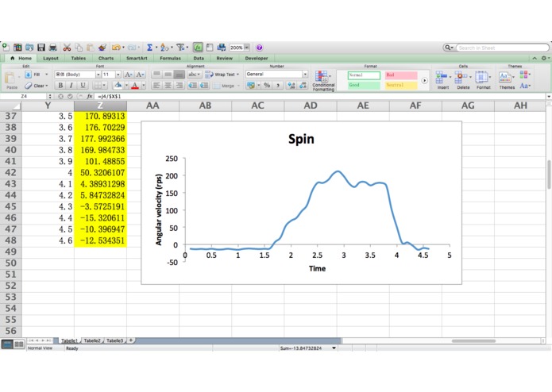Undo the last action
Screen dimensions: 552x392
(x=116, y=47)
